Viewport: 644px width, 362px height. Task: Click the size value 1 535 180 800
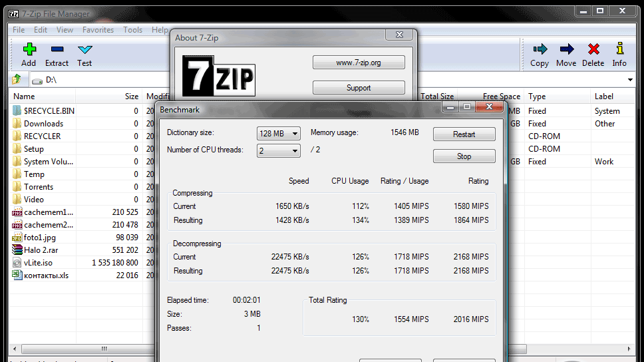click(x=114, y=263)
